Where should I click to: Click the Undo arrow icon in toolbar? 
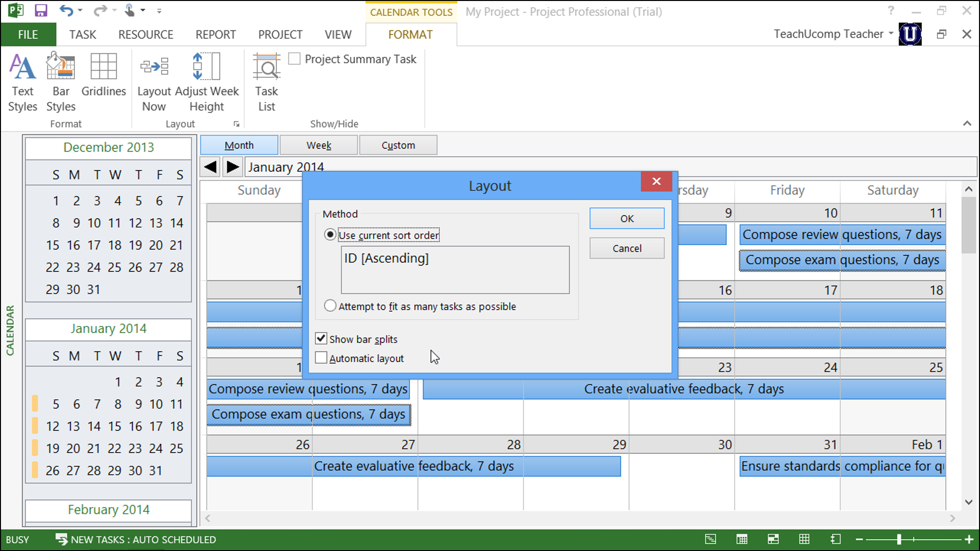pos(65,10)
